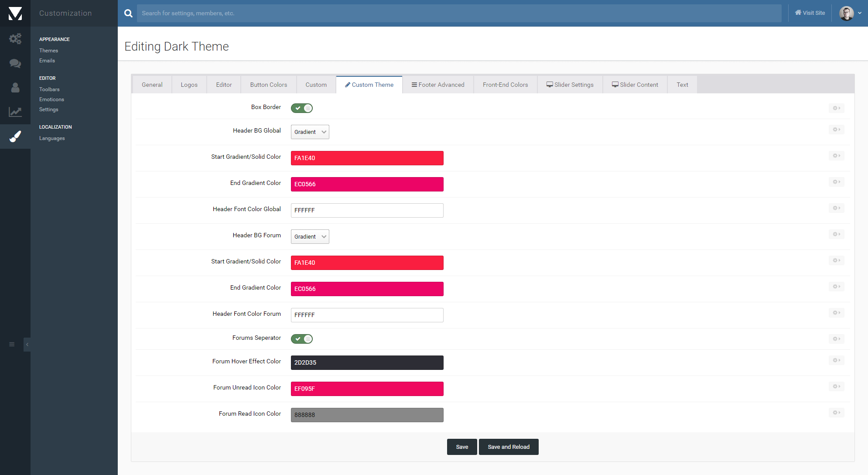Image resolution: width=868 pixels, height=475 pixels.
Task: Switch to the Button Colors tab
Action: 268,85
